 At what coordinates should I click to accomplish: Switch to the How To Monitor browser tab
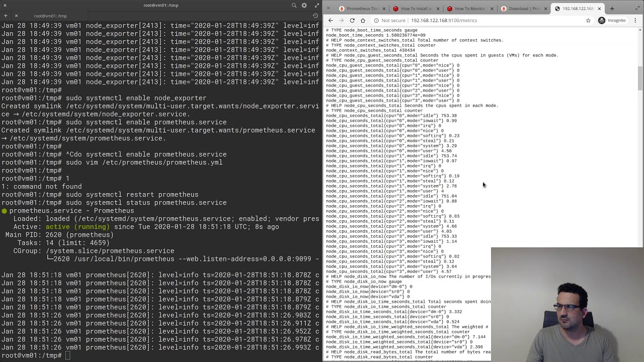(470, 9)
